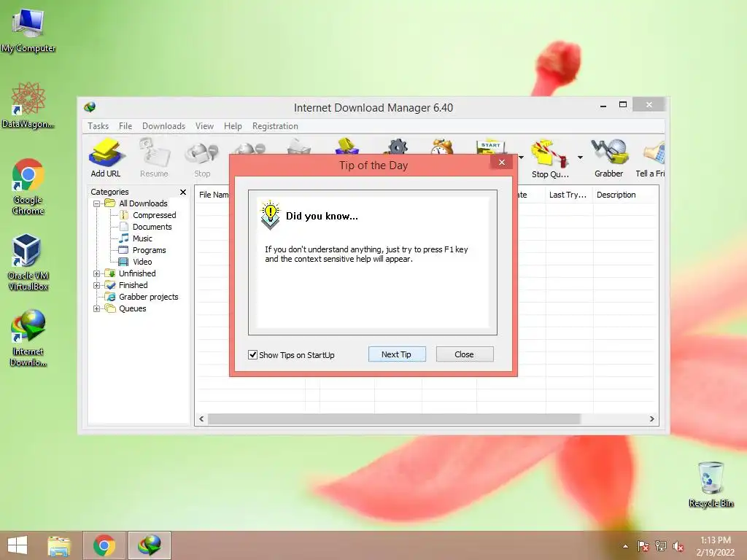Click the Next Tip button
Screen dimensions: 747x560
(396, 354)
